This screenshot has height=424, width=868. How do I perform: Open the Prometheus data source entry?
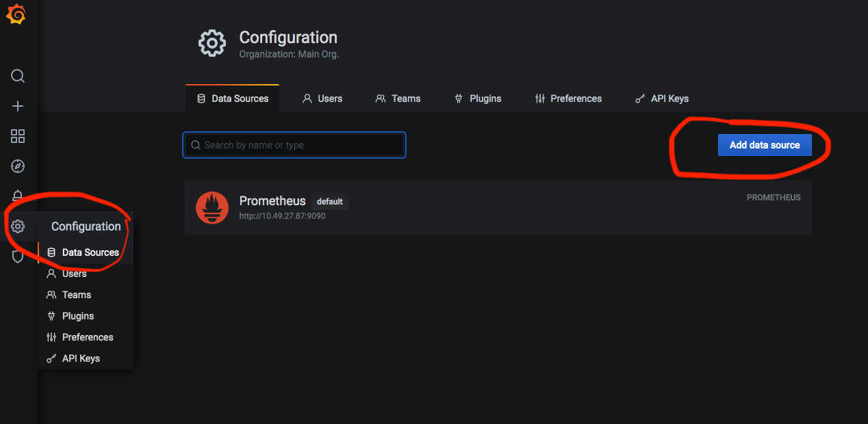(272, 201)
